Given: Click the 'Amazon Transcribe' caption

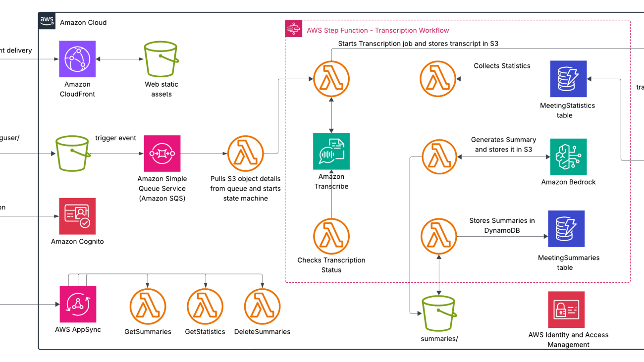Looking at the screenshot, I should pyautogui.click(x=331, y=181).
